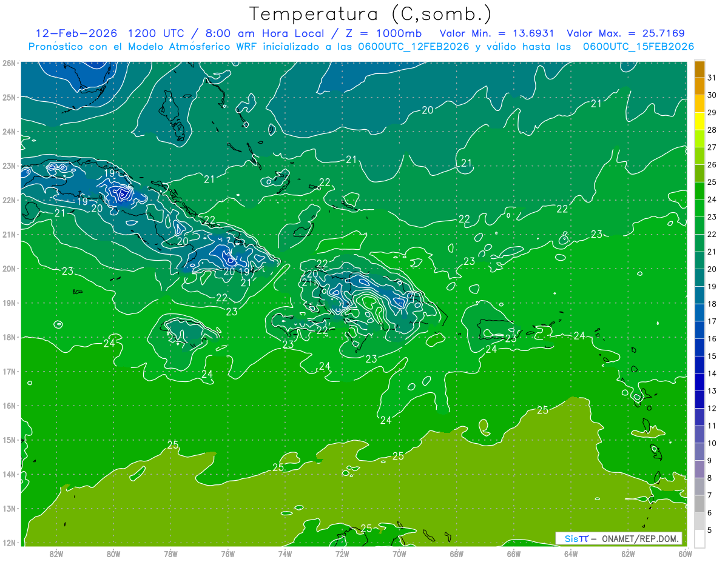The image size is (728, 562).
Task: Click the 26N latitude axis label
Action: [x=9, y=63]
